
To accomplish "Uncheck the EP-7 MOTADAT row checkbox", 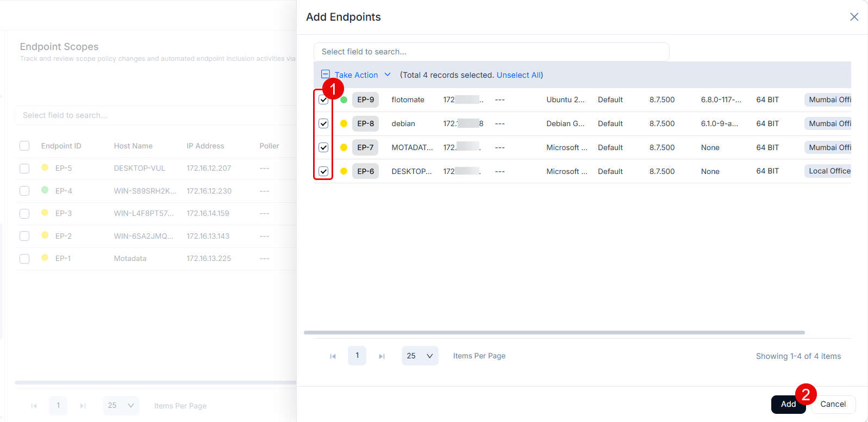I will click(323, 147).
